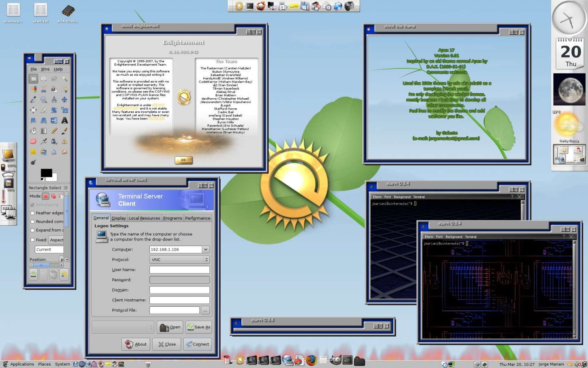Image resolution: width=588 pixels, height=368 pixels.
Task: Select the Dodge/Burn tool
Action: [x=33, y=162]
